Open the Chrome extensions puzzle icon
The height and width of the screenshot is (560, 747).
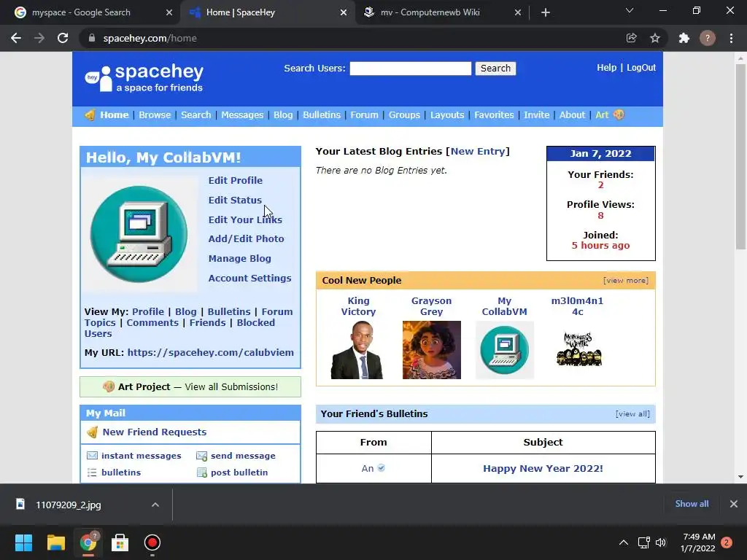click(x=684, y=38)
